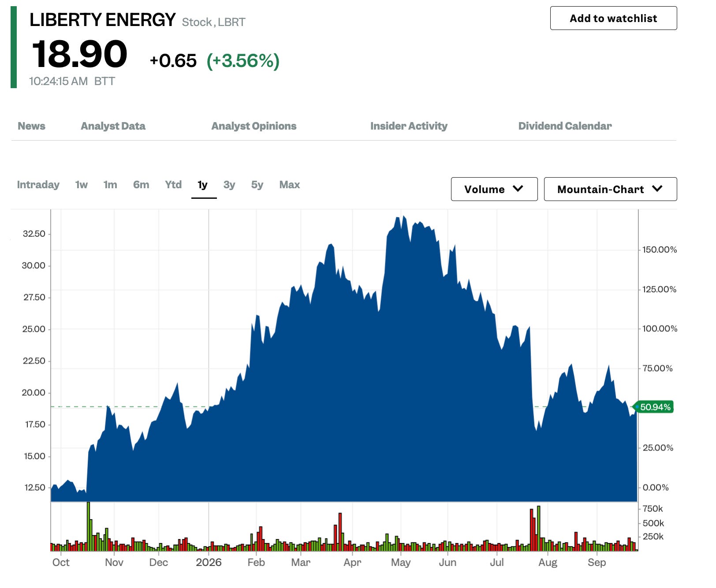
Task: Switch chart to the 5y range
Action: click(257, 185)
